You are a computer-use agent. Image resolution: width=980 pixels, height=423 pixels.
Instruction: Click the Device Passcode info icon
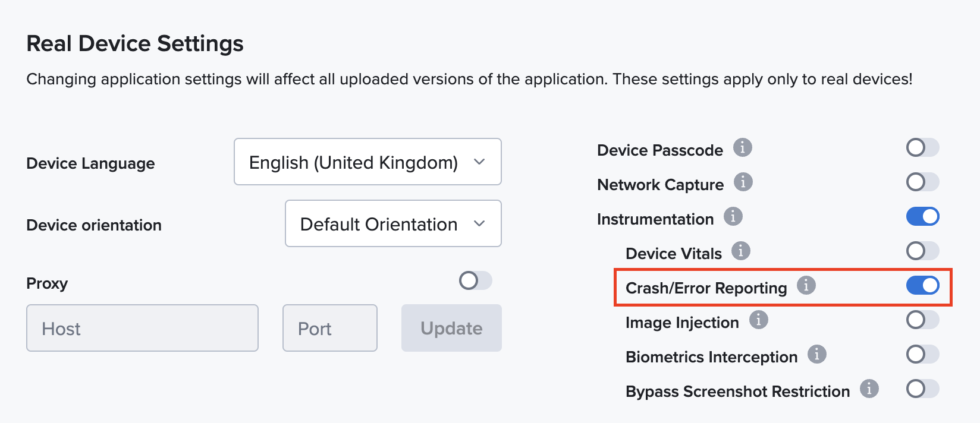click(x=742, y=149)
